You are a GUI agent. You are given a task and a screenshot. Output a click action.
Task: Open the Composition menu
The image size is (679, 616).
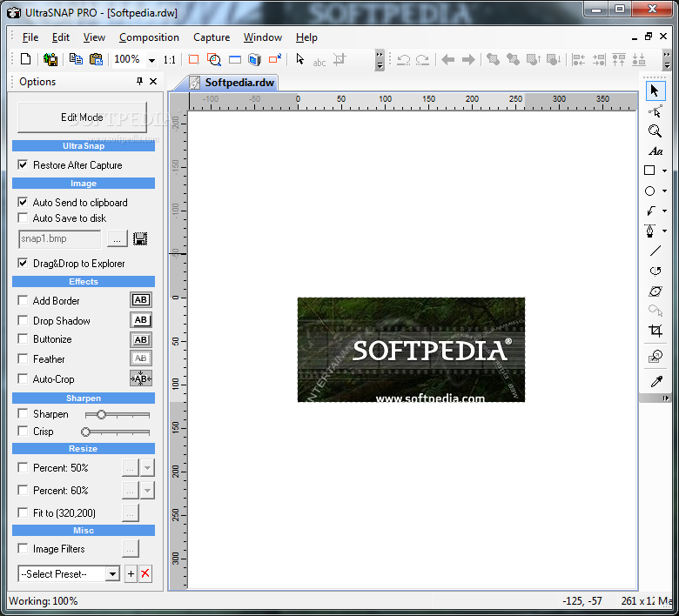149,37
